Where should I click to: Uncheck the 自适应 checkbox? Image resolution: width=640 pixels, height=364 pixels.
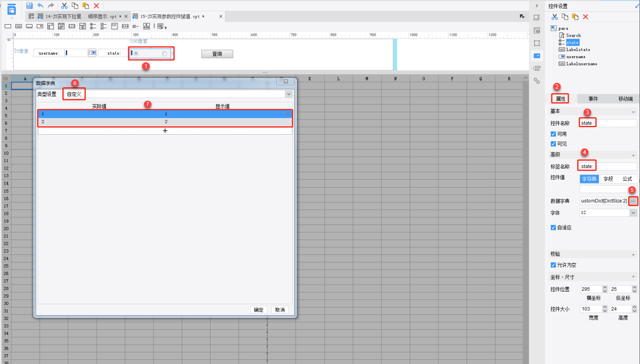tap(553, 227)
